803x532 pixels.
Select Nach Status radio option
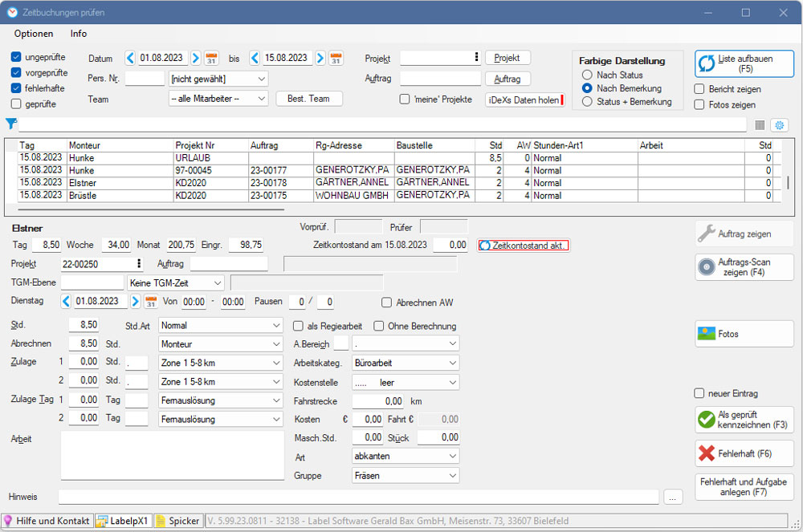[587, 75]
